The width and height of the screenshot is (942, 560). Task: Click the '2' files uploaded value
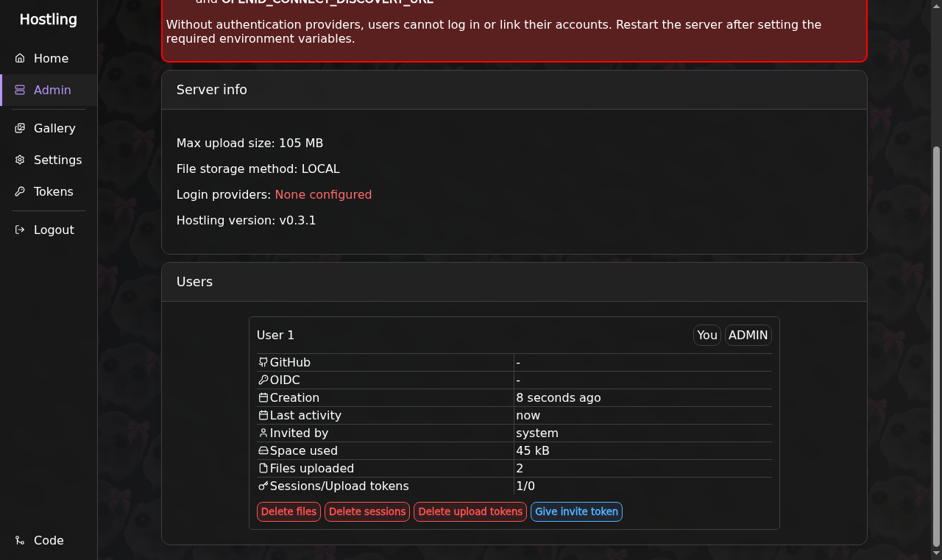[520, 468]
